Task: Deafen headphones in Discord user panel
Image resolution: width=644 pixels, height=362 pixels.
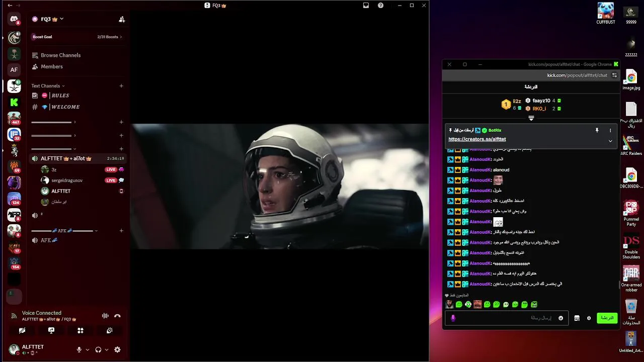Action: pos(98,350)
